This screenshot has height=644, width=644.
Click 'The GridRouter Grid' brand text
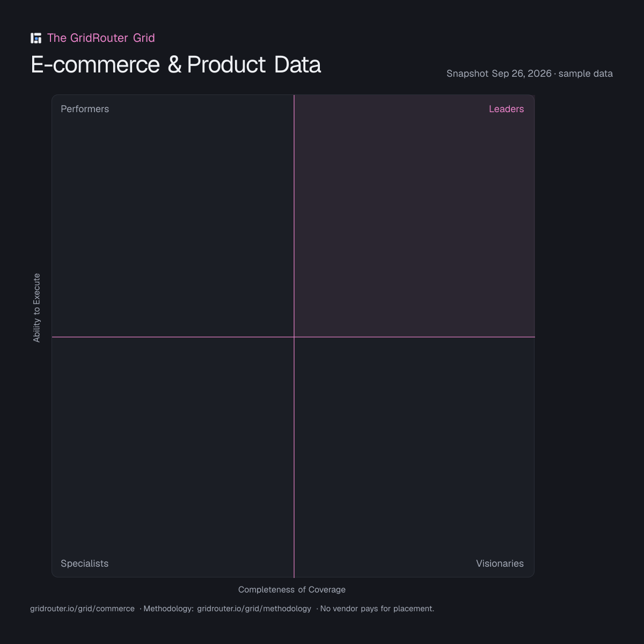pyautogui.click(x=101, y=38)
